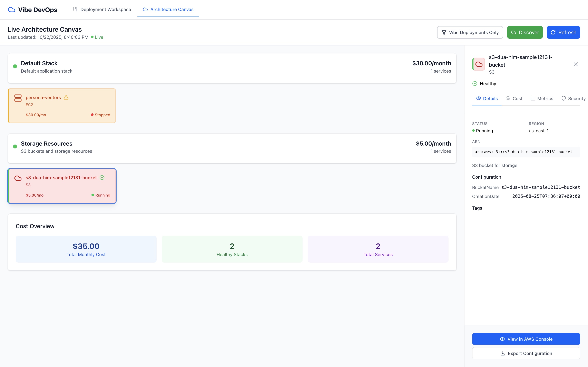
Task: Open the Cost tab in details panel
Action: pos(514,98)
